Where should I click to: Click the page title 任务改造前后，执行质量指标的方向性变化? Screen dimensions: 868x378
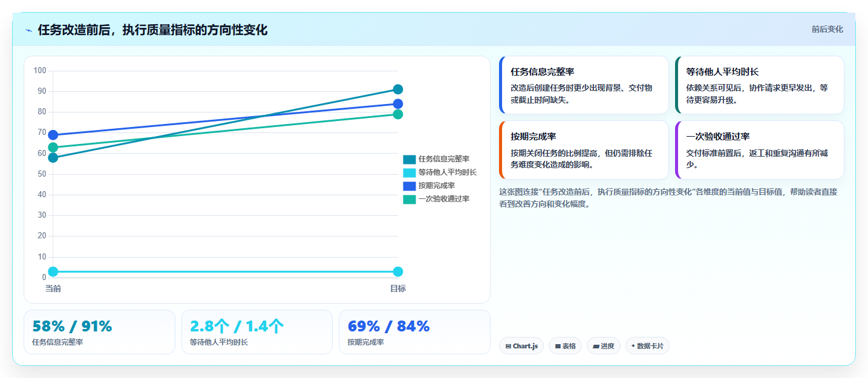152,30
